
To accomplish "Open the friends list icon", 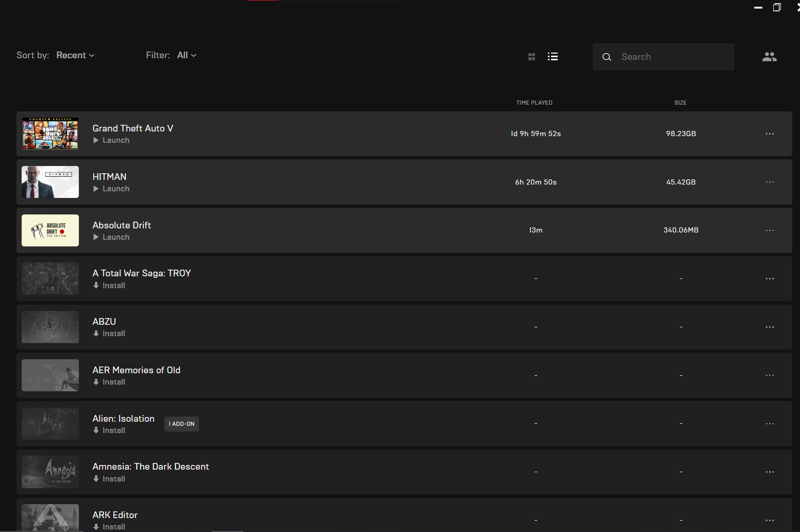I will pyautogui.click(x=769, y=57).
